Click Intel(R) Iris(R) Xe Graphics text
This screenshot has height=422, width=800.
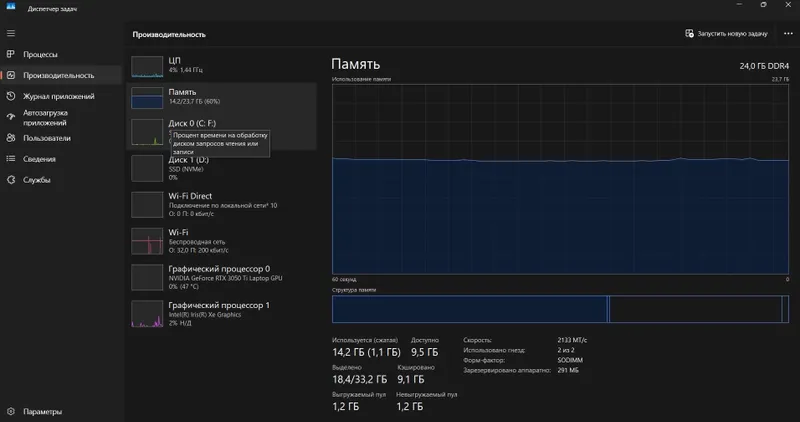pyautogui.click(x=205, y=314)
